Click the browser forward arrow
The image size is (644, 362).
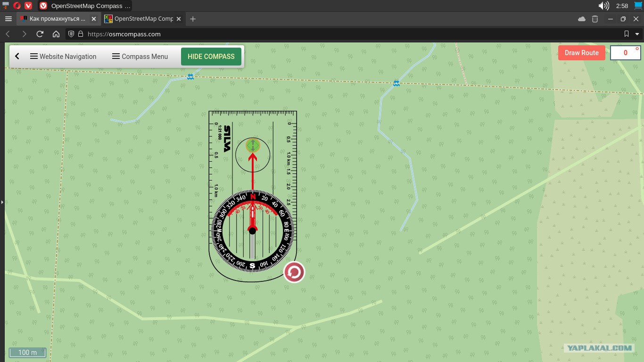click(24, 34)
